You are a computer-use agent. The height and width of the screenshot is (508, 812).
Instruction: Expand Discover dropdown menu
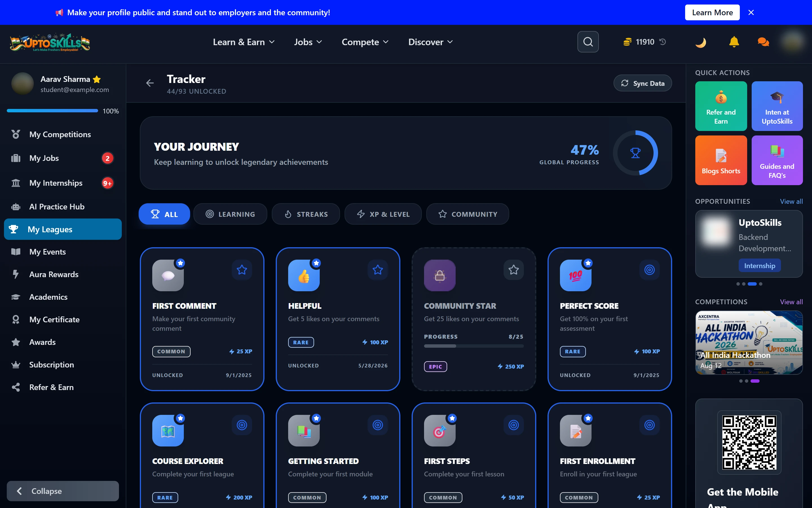(431, 42)
